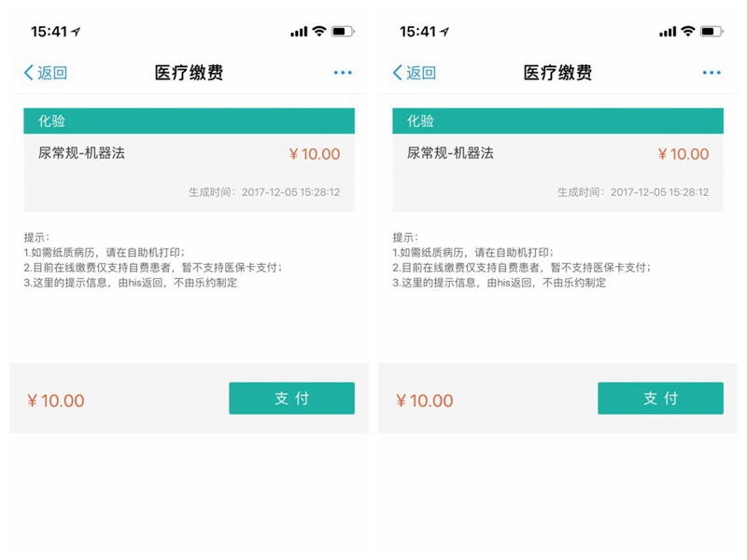Tap the cellular signal bars in right status bar
Image resolution: width=747 pixels, height=560 pixels.
pos(668,32)
